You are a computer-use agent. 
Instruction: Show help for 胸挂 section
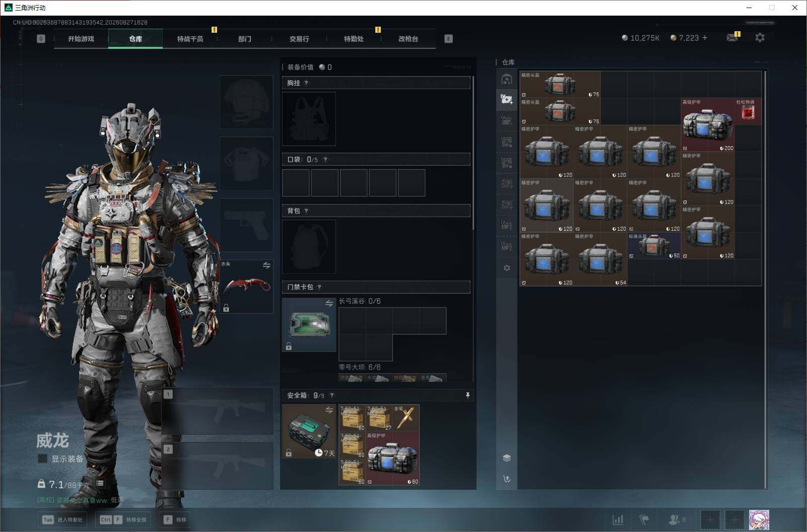coord(306,83)
